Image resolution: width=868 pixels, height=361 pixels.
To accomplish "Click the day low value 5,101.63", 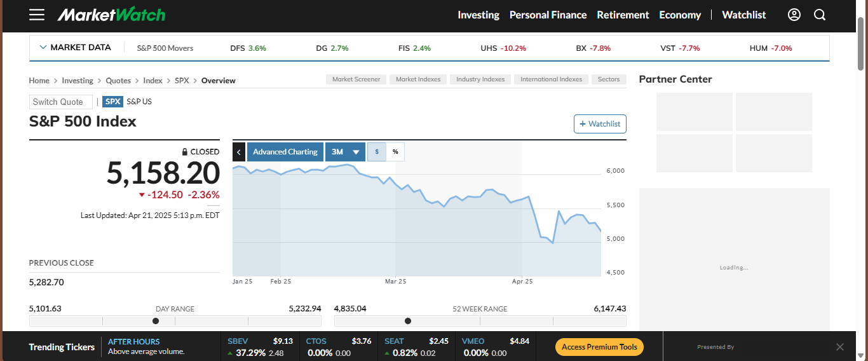I will pyautogui.click(x=45, y=308).
